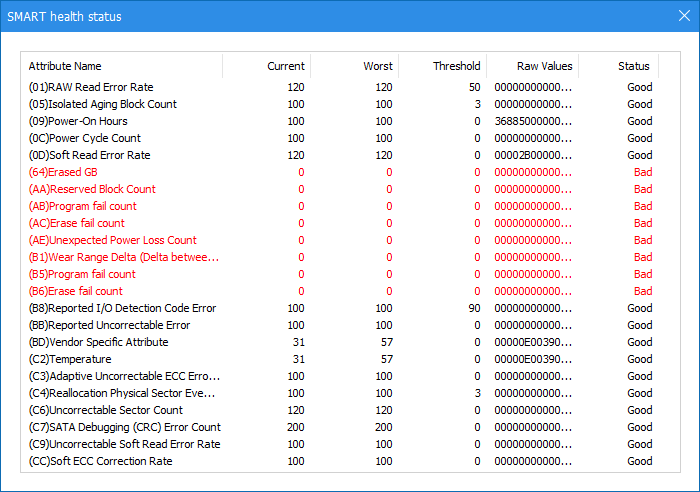Select the Isolated Aging Block Count row

(x=103, y=104)
